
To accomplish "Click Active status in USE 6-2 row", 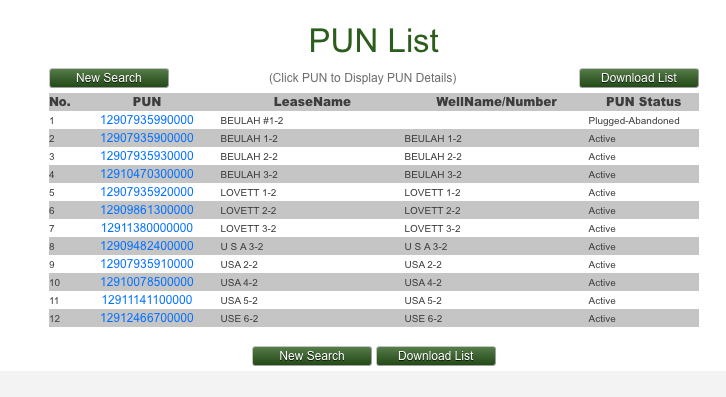I will point(602,320).
